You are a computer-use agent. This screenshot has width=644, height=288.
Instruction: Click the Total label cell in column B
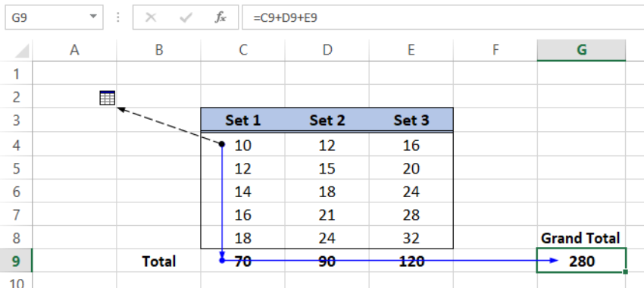[x=159, y=261]
